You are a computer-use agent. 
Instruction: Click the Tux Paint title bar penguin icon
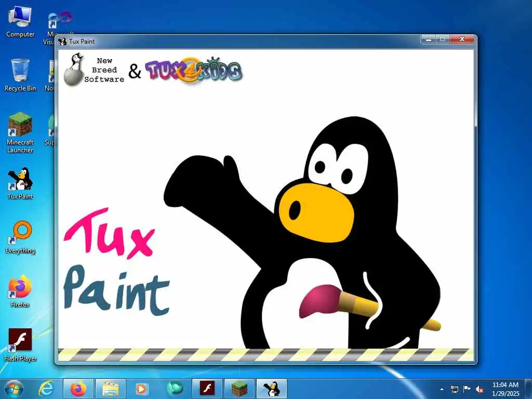click(x=62, y=42)
